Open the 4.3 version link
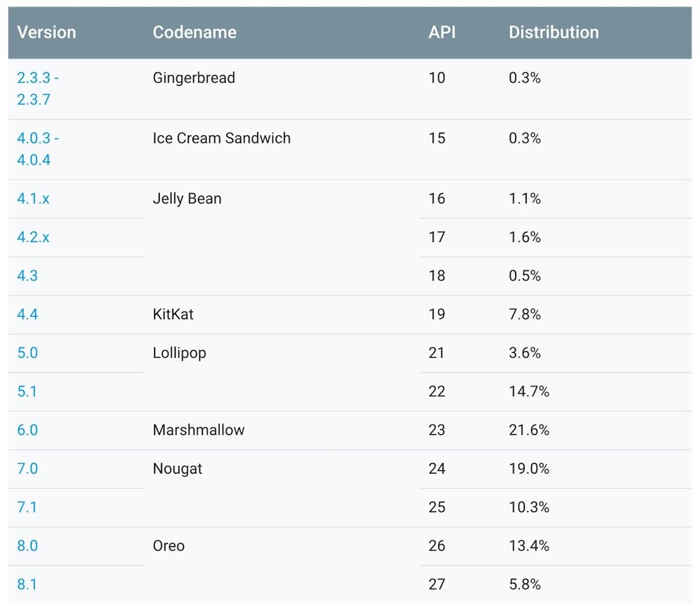The height and width of the screenshot is (612, 700). 27,276
